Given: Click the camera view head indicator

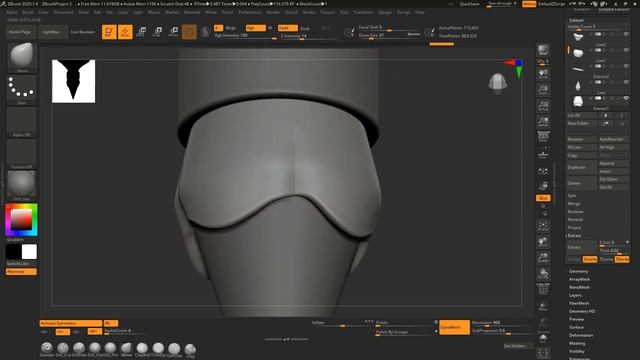Looking at the screenshot, I should tap(498, 84).
